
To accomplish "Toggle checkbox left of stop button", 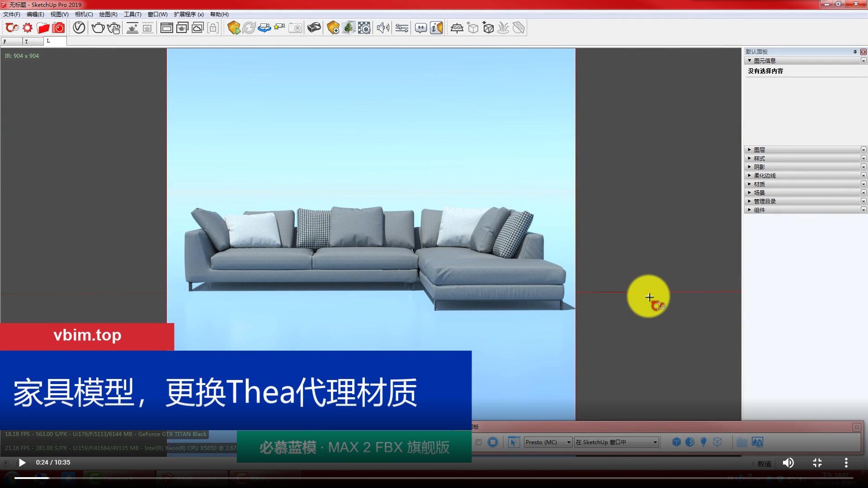I will (x=478, y=442).
